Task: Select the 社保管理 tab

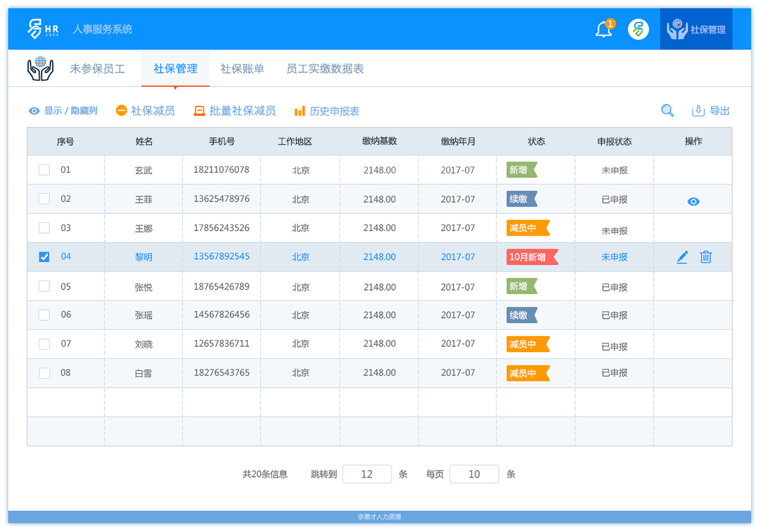Action: 175,69
